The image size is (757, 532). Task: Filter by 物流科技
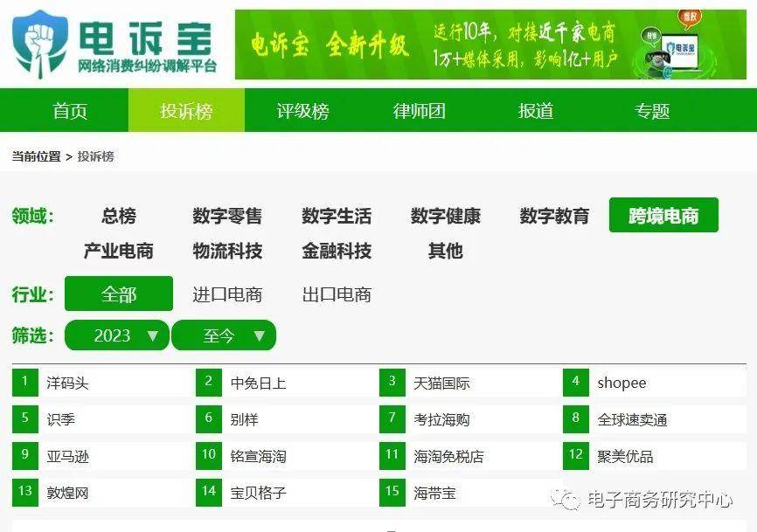(x=227, y=251)
